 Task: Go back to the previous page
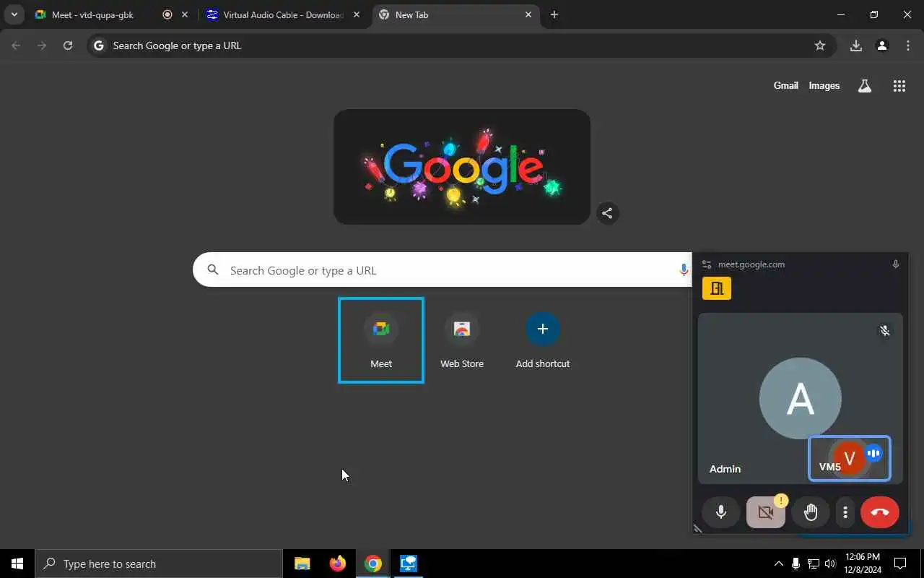click(16, 46)
